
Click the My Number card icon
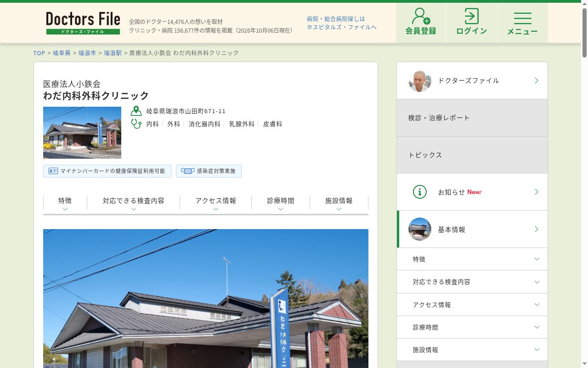(53, 171)
